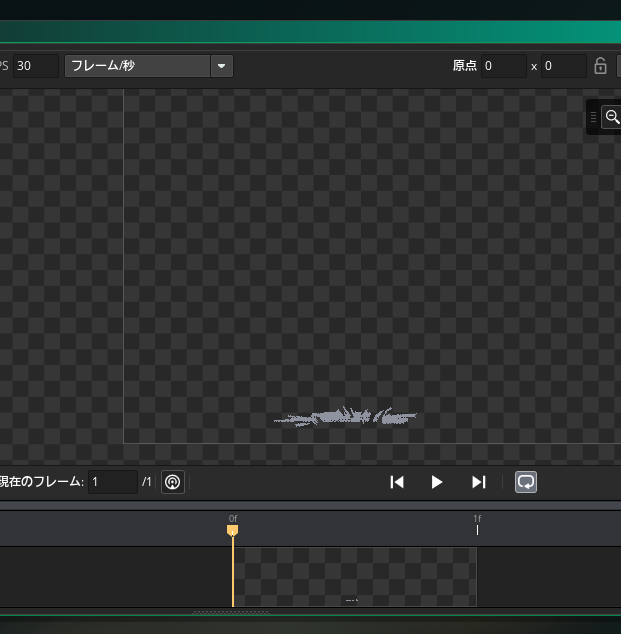The image size is (621, 634).
Task: Click the timeline panel resize grip at bottom
Action: tap(231, 611)
